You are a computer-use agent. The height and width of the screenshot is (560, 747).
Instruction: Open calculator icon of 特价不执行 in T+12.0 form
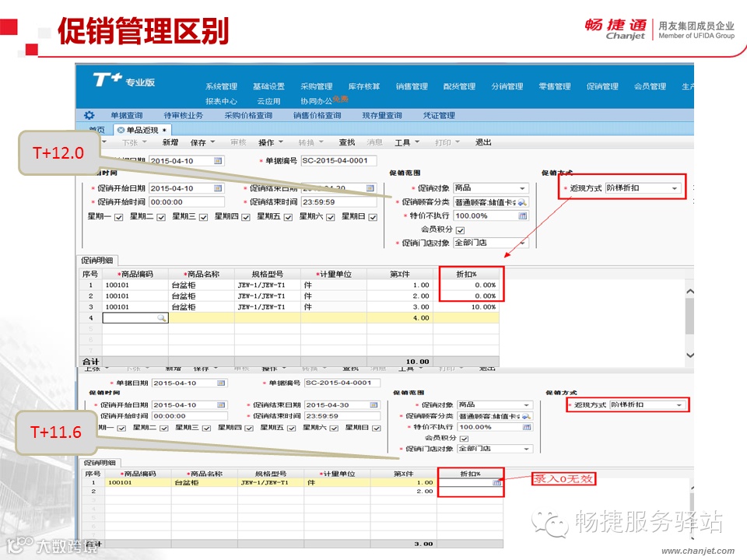523,215
